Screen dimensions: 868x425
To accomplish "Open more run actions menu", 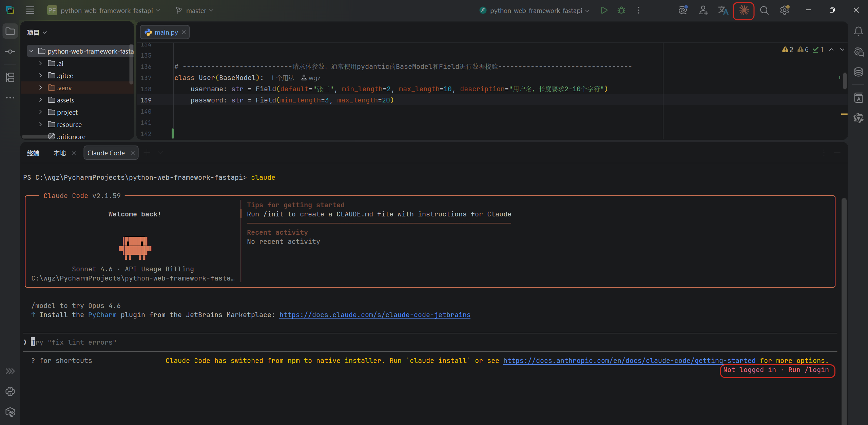I will coord(639,10).
